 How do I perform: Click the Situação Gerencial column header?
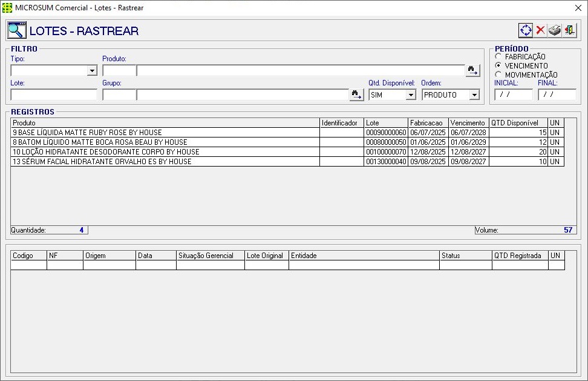tap(211, 256)
